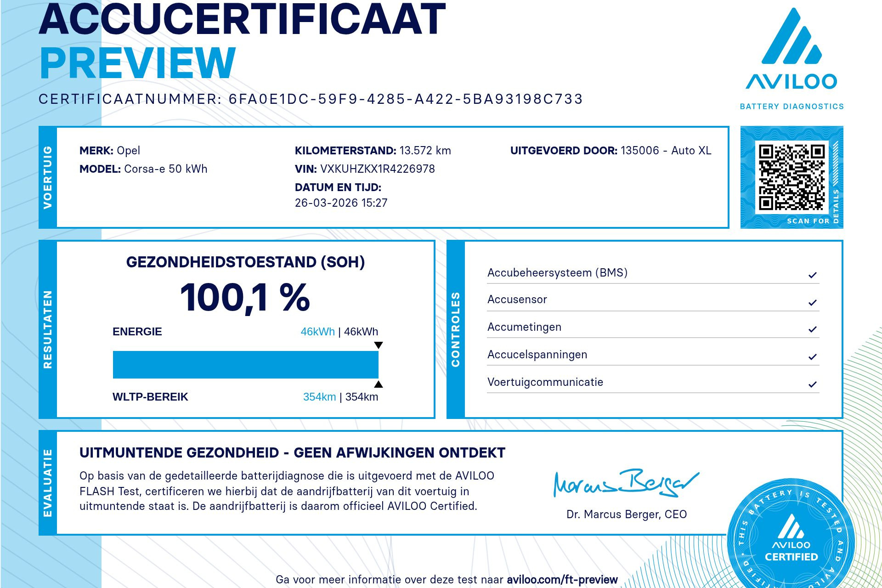
Task: Click the VIN number VXKUHZKX1R4226978
Action: (377, 169)
